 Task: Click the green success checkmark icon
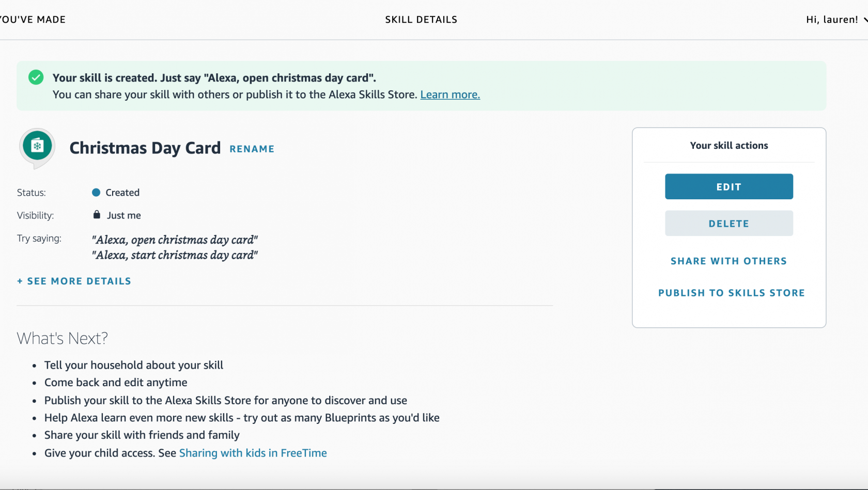[x=36, y=77]
